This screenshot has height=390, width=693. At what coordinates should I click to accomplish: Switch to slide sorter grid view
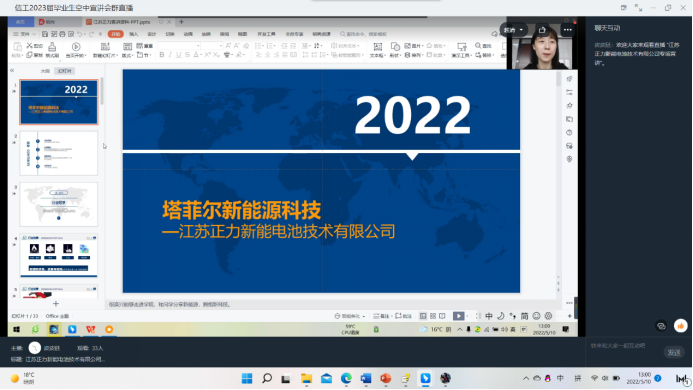coord(433,316)
